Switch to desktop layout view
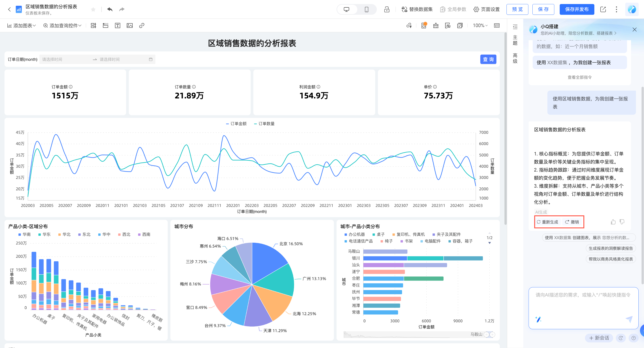The image size is (644, 348). click(347, 9)
